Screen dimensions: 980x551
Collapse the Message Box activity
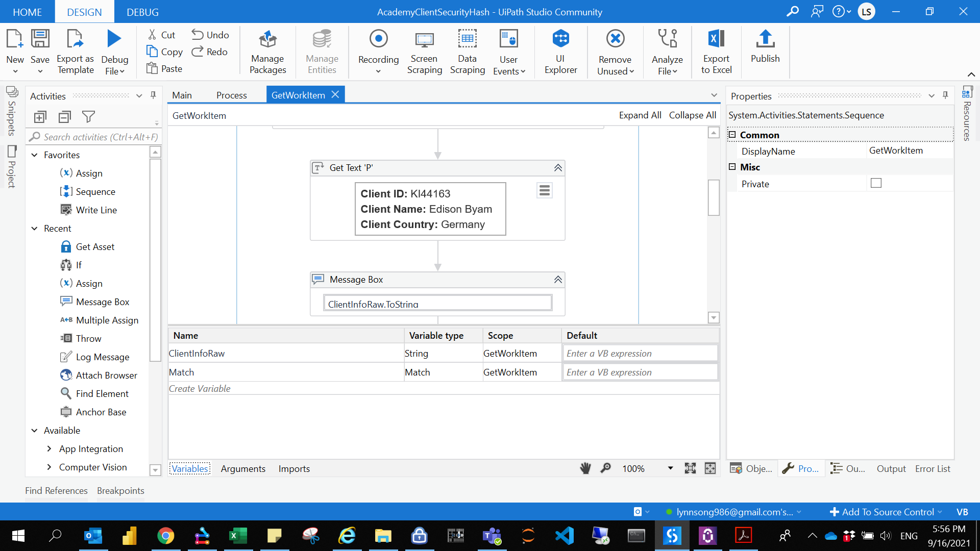[558, 280]
